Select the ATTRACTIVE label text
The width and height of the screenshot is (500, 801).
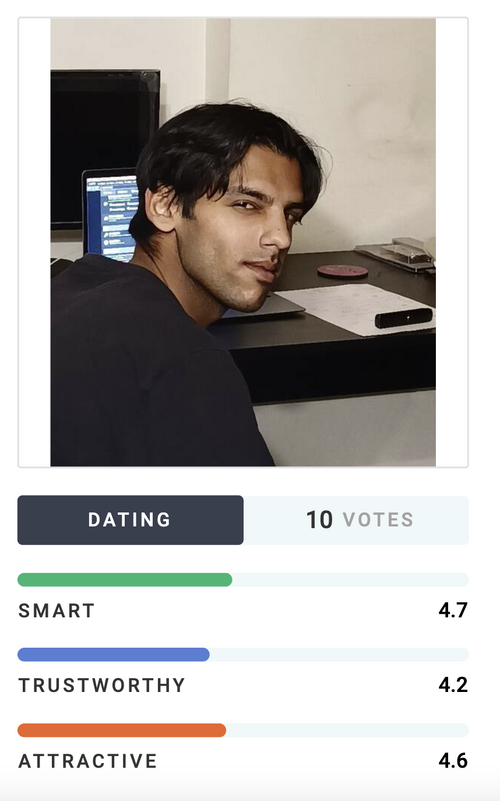coord(88,761)
